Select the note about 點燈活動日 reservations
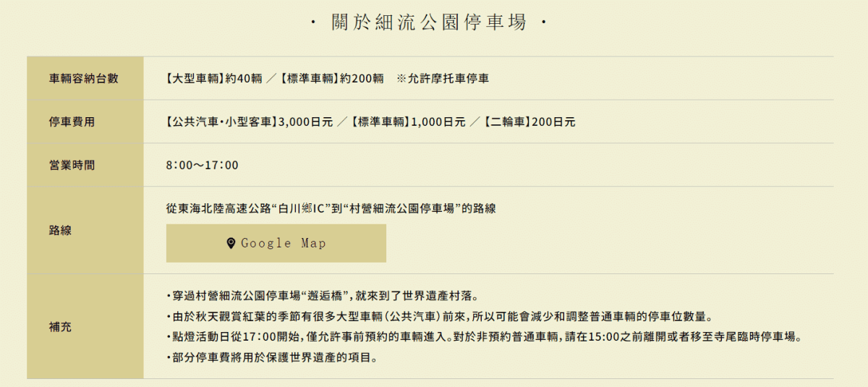The height and width of the screenshot is (387, 868). tap(485, 337)
